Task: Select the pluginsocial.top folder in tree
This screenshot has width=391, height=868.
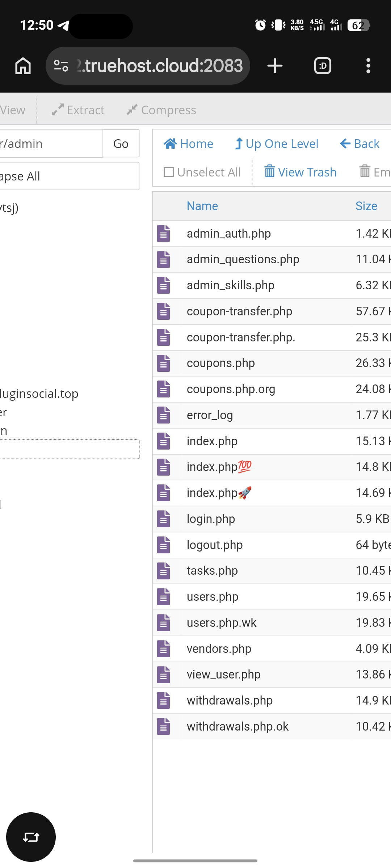Action: [x=39, y=393]
